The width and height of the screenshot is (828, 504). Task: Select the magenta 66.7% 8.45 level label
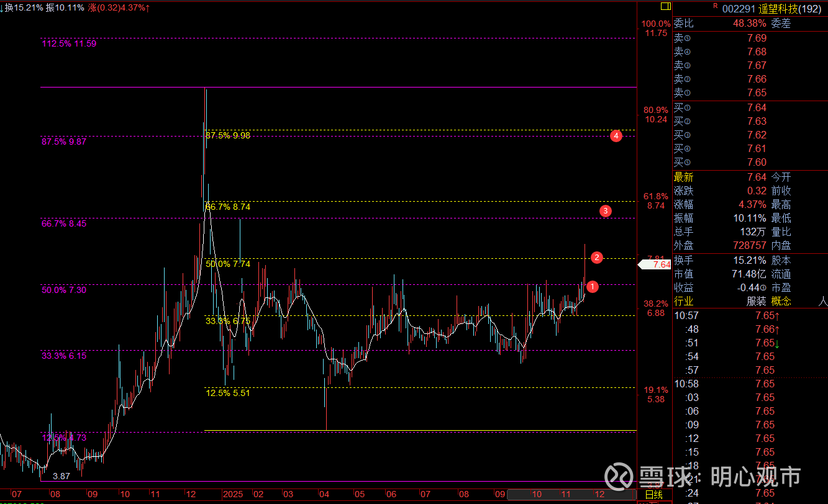64,223
